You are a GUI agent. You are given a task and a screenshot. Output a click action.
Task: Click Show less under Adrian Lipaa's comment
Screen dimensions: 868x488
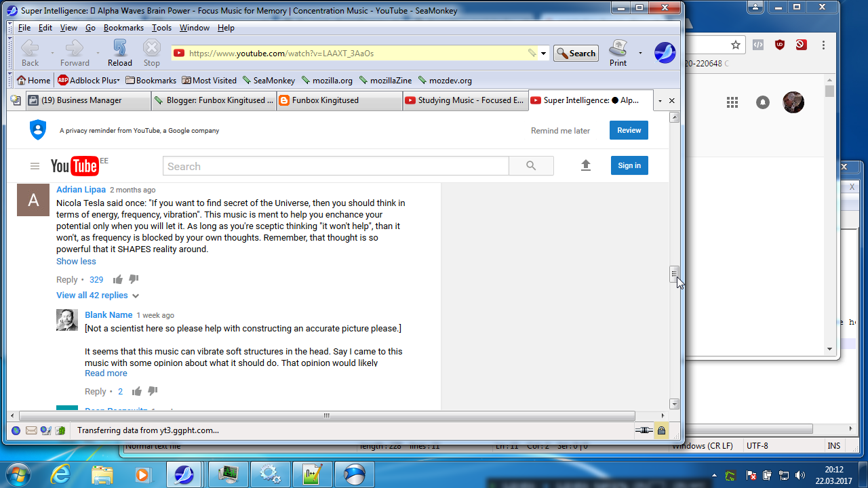[76, 262]
